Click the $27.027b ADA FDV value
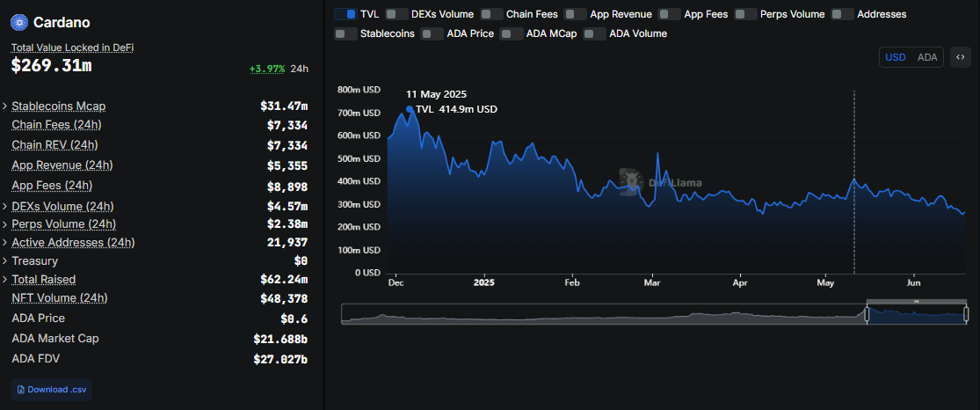The height and width of the screenshot is (410, 980). pyautogui.click(x=280, y=359)
